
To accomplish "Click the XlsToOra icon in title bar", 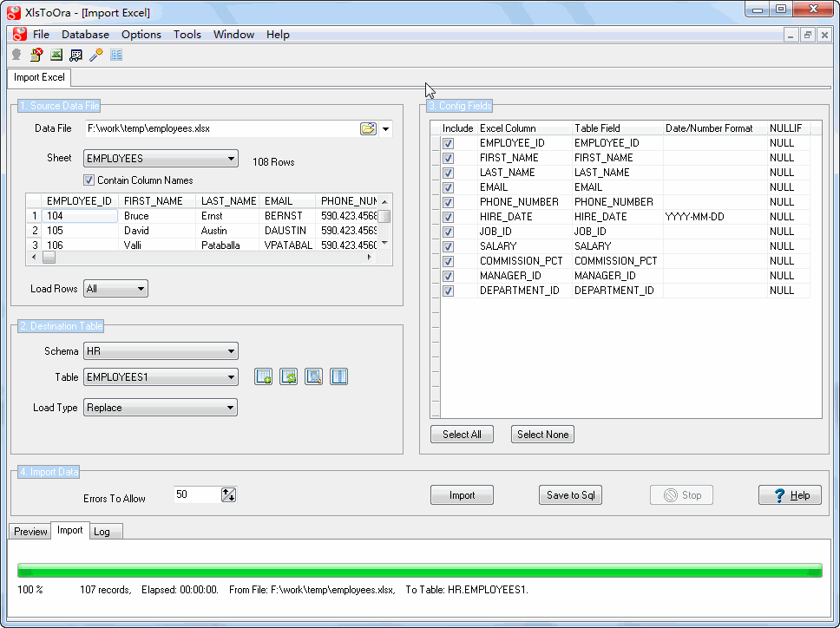I will click(x=14, y=12).
